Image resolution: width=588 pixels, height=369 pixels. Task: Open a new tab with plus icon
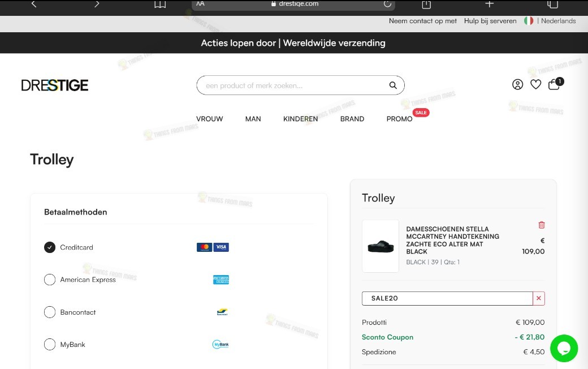(490, 4)
